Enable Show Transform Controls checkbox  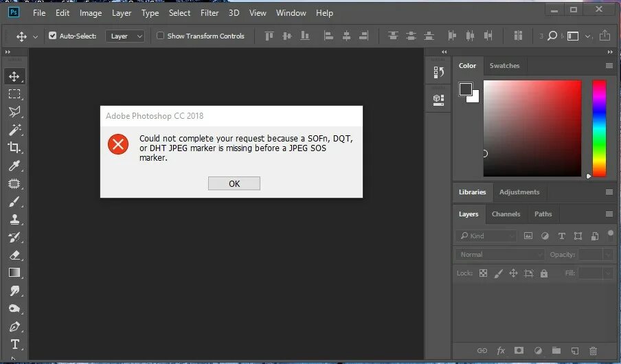point(160,36)
